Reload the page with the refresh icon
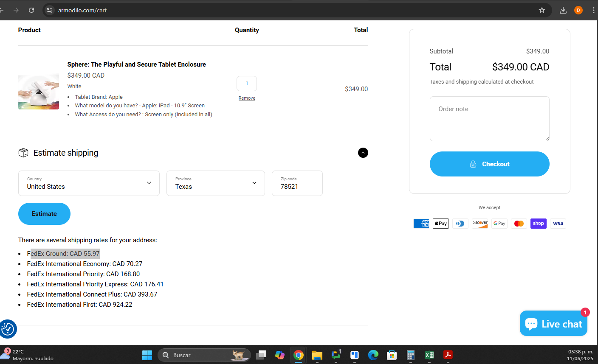This screenshot has width=598, height=364. click(31, 10)
